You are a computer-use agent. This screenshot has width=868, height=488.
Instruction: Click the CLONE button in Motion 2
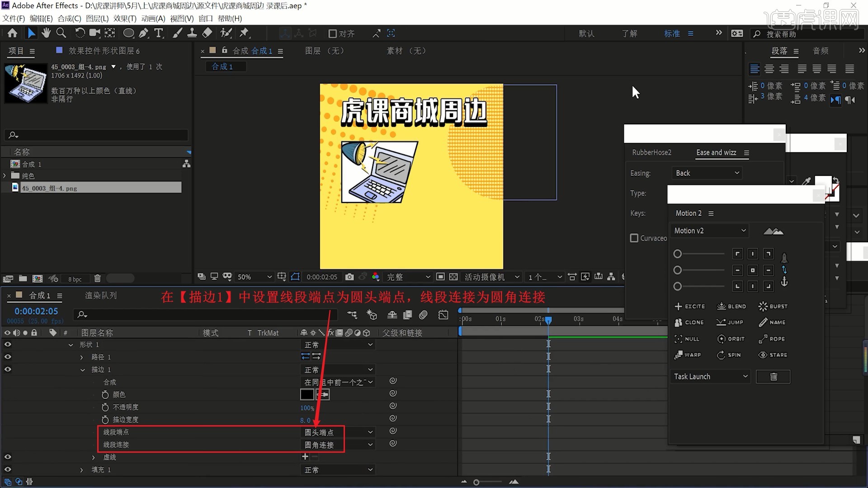pyautogui.click(x=689, y=323)
